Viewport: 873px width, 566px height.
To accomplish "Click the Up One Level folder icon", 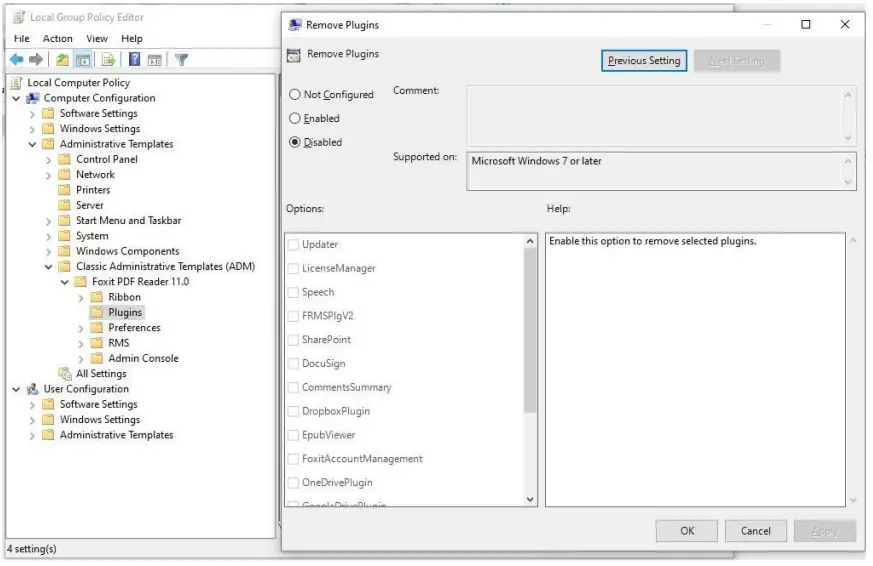I will [x=62, y=60].
